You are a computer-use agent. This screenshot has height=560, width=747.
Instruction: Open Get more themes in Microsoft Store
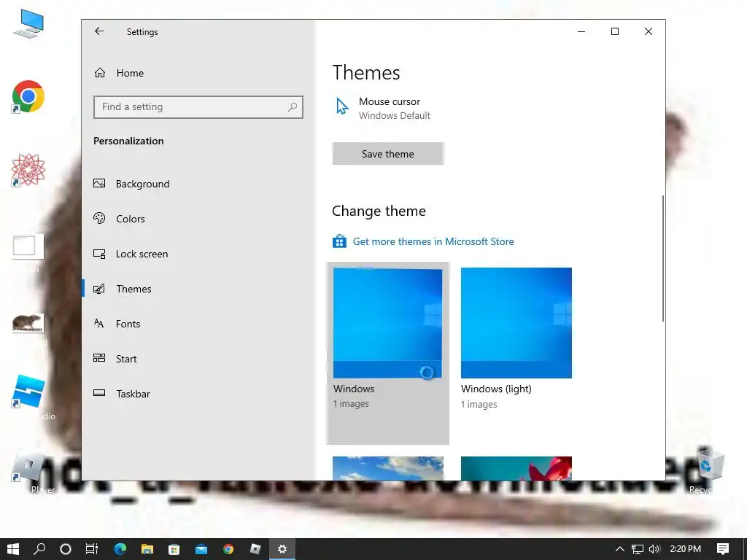tap(433, 241)
